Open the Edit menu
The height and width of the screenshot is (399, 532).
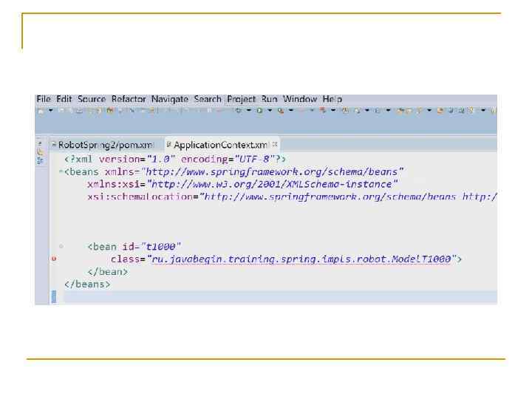pyautogui.click(x=64, y=99)
